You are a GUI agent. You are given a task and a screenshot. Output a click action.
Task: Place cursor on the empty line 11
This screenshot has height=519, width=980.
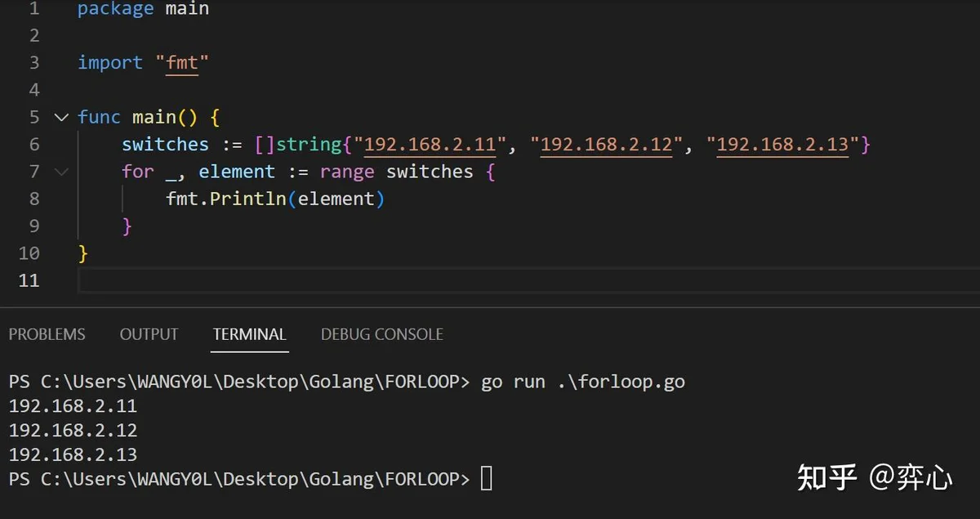pos(528,280)
